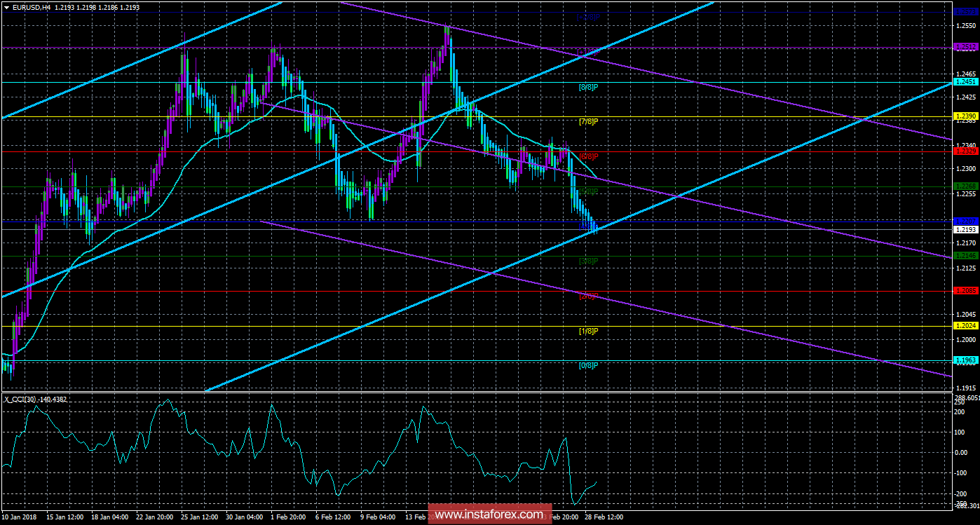Click the 1.2512 purple price tag
This screenshot has height=525, width=980.
(x=965, y=46)
